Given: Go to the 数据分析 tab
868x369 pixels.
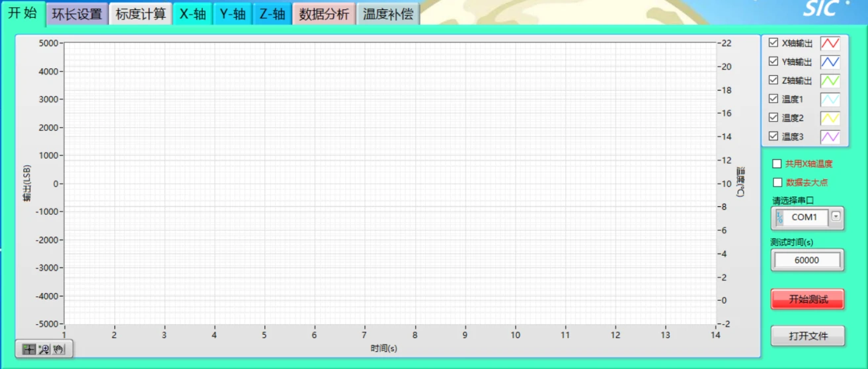Looking at the screenshot, I should [x=324, y=14].
